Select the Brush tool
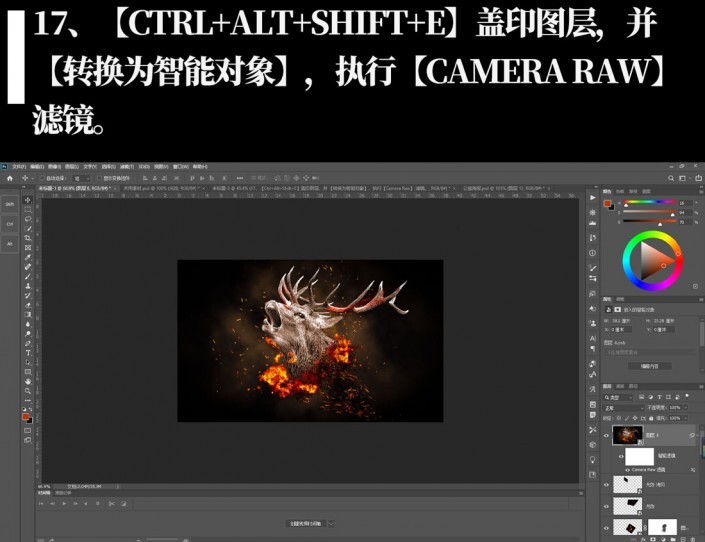Screen dimensions: 705x542 pyautogui.click(x=28, y=276)
